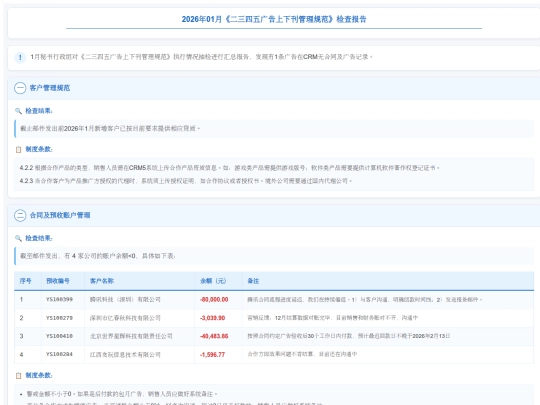Screen dimensions: 540x405
Task: Click magnifier icon in 客户管理规范 检查结果
Action: click(x=18, y=111)
